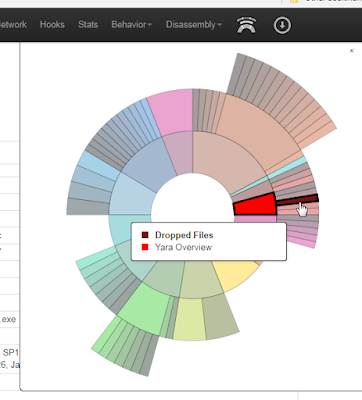Screen dimensions: 362x400
Task: Select the light yellow-green outer segment
Action: pyautogui.click(x=189, y=319)
